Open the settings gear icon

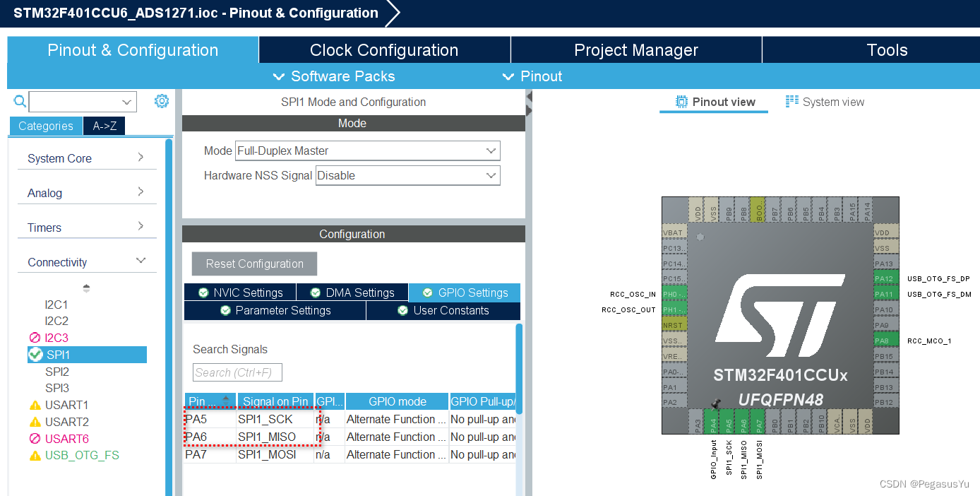coord(162,101)
